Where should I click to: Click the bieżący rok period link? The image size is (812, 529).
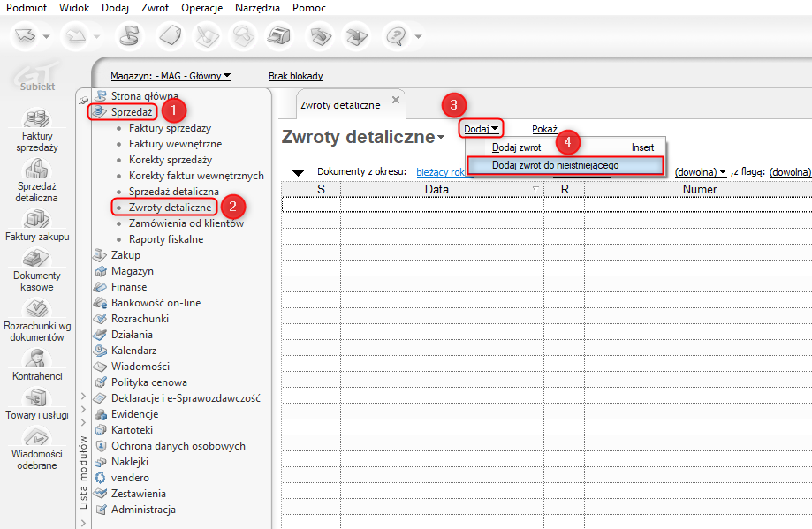tap(439, 172)
